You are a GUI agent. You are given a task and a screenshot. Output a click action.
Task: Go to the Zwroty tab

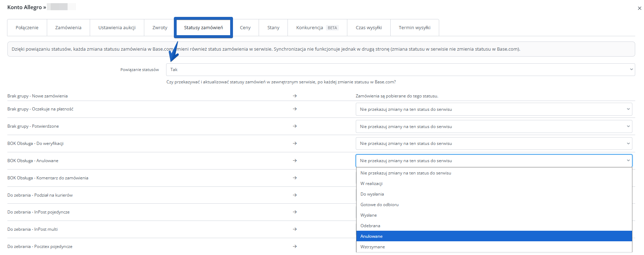click(160, 28)
